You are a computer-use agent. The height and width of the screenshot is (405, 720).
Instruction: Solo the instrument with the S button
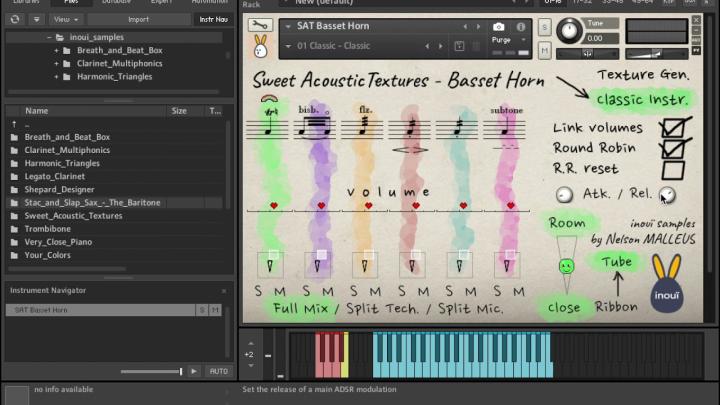point(545,28)
